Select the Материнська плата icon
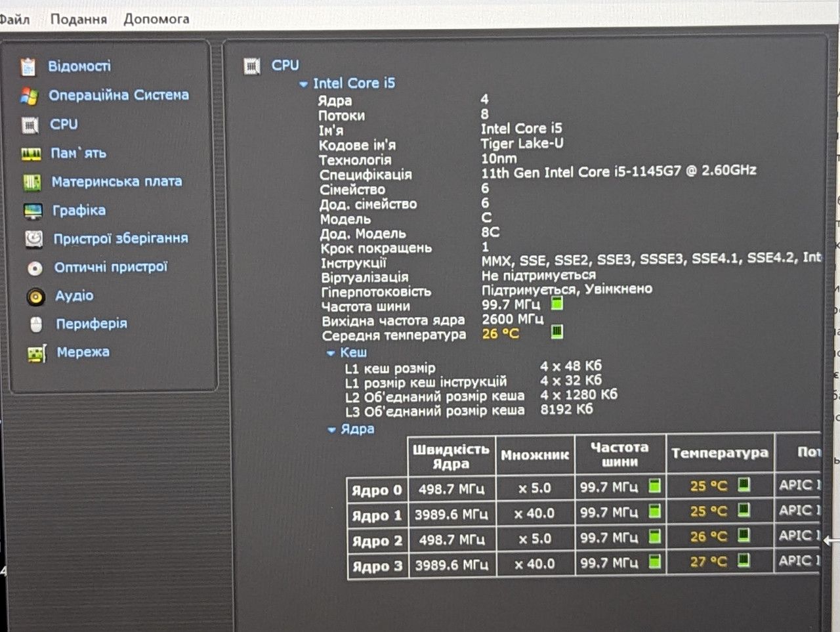840x632 pixels. tap(32, 182)
